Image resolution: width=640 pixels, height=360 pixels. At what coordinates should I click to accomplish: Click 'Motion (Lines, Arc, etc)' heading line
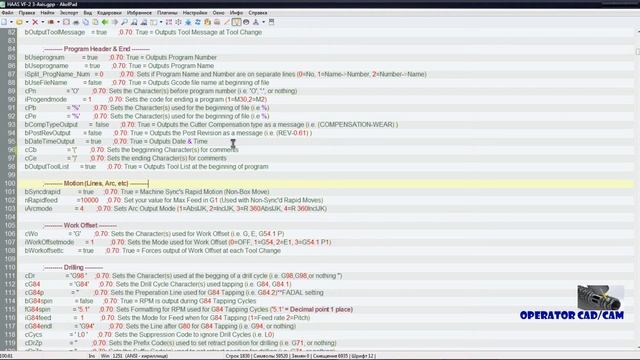tap(96, 183)
